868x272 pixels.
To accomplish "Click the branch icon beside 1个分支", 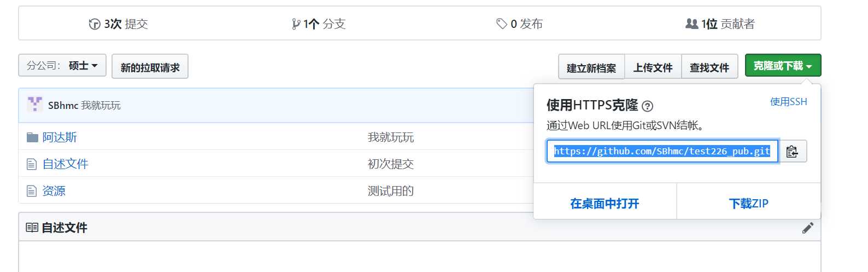I will pyautogui.click(x=296, y=24).
